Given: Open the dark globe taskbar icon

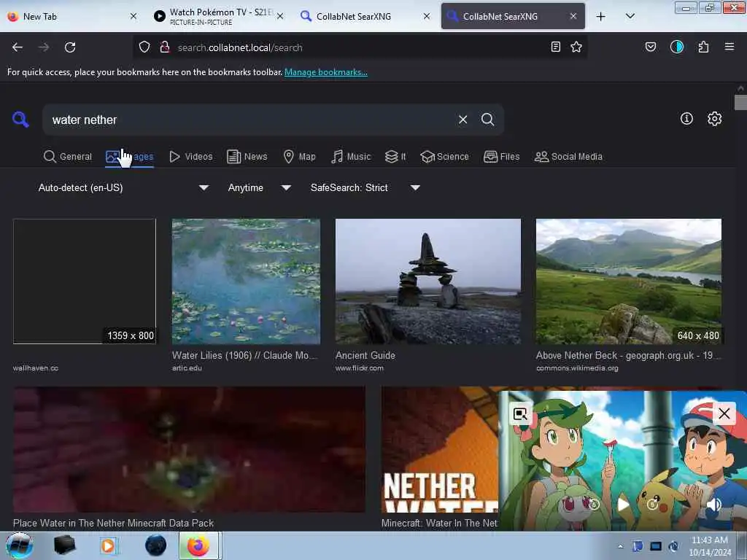Looking at the screenshot, I should 156,545.
